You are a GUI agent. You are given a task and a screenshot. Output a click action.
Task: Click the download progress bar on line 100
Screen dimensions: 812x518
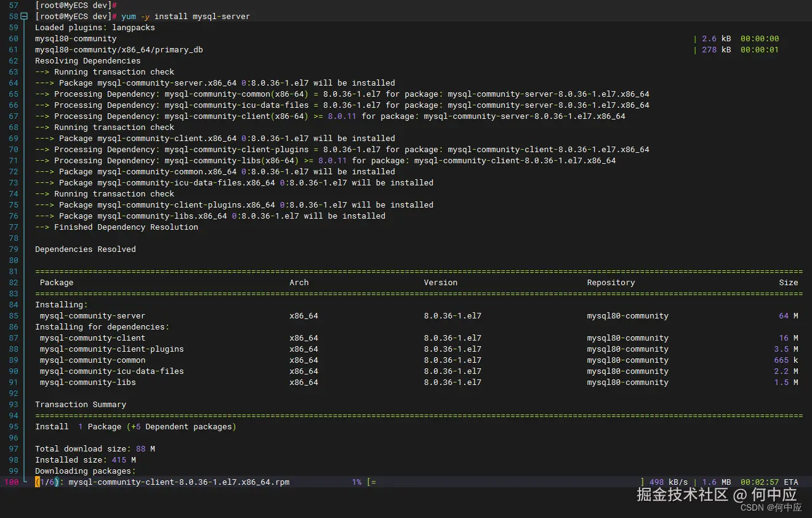505,482
